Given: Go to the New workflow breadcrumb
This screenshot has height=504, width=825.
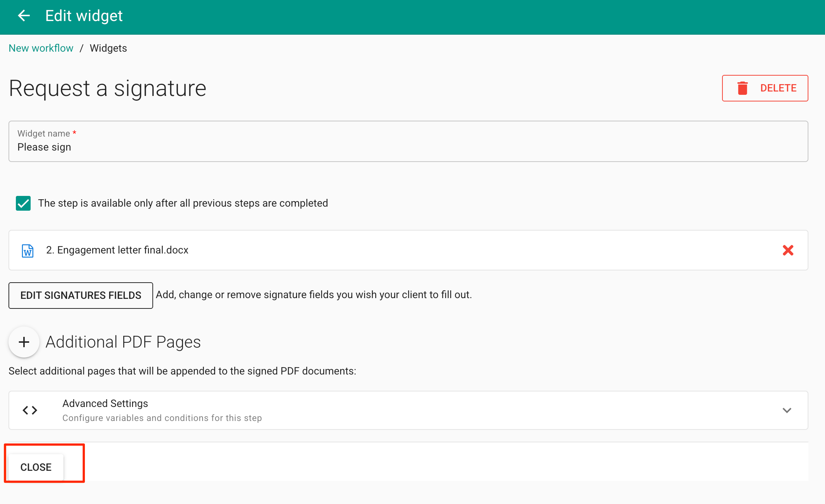Looking at the screenshot, I should click(41, 48).
